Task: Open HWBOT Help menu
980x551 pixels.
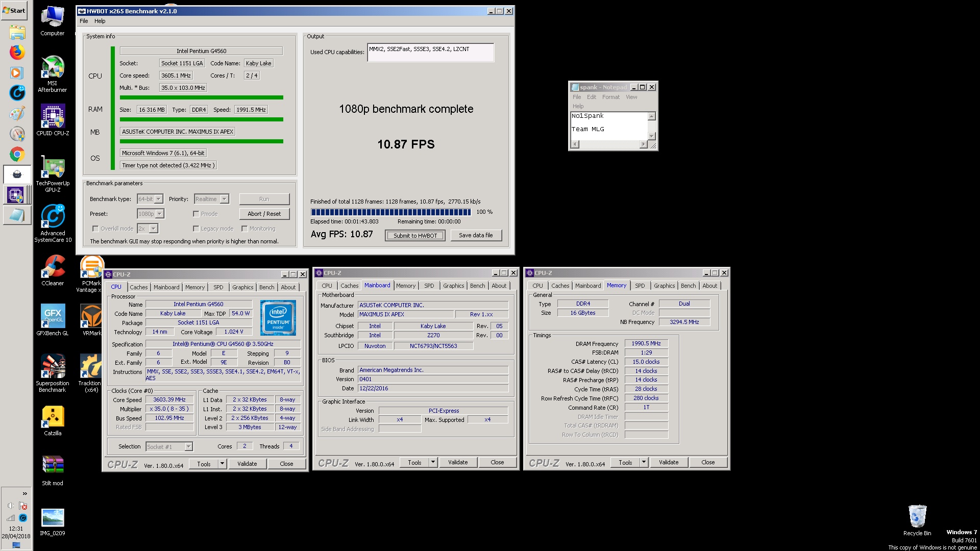Action: tap(100, 21)
